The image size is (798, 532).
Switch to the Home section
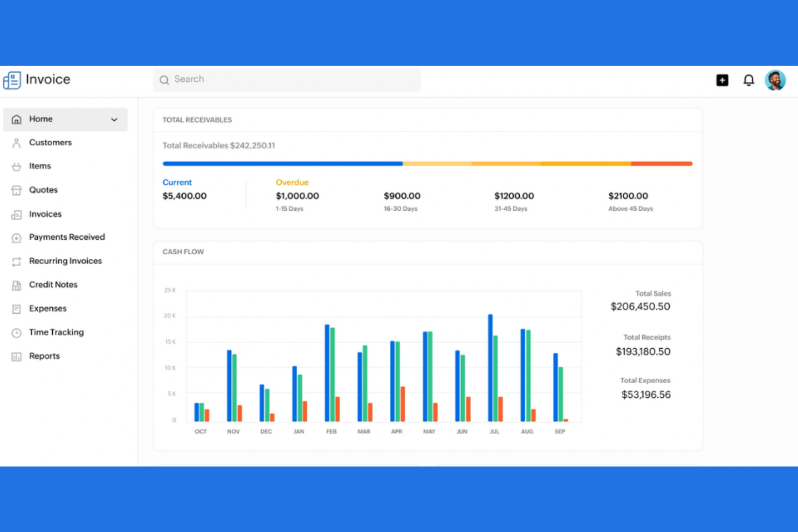pyautogui.click(x=40, y=119)
